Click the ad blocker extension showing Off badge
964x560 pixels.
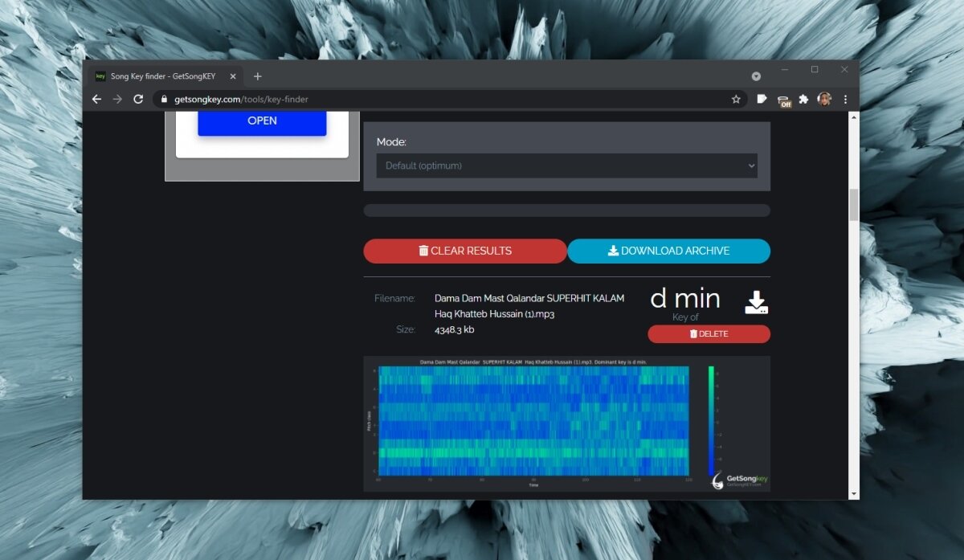[x=783, y=99]
